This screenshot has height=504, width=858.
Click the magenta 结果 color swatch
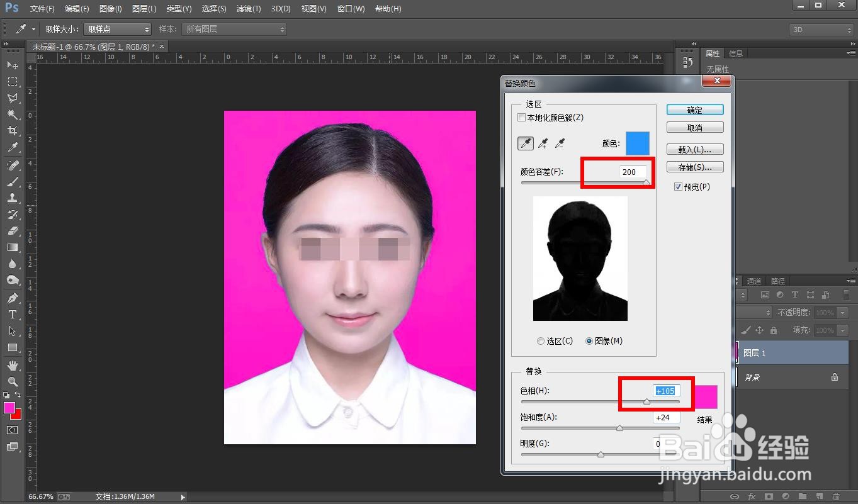706,397
